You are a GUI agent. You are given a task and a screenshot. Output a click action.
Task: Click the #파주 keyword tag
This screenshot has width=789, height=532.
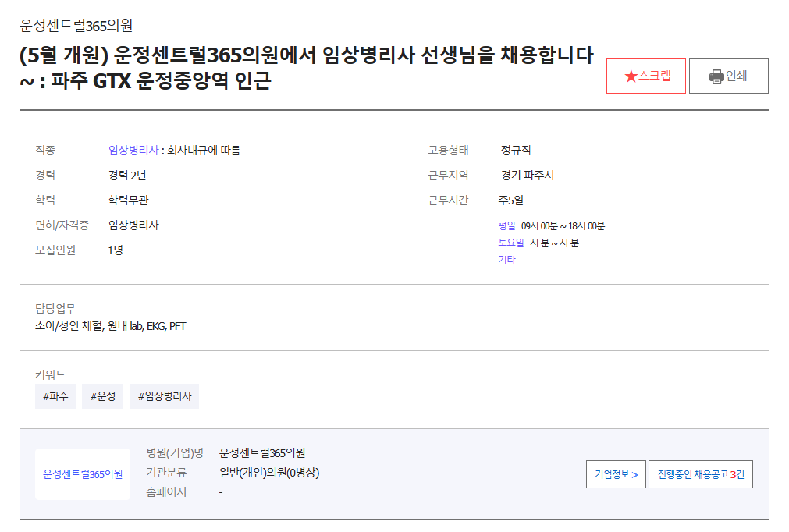55,396
